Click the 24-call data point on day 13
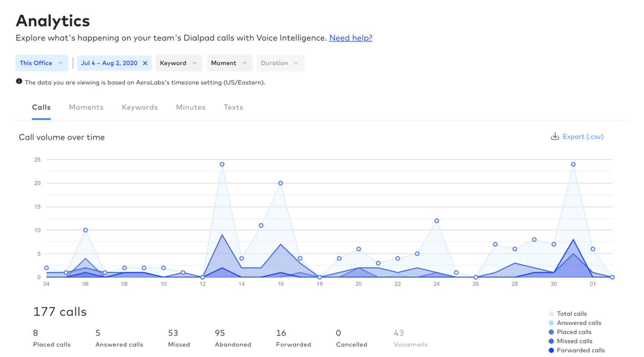The image size is (644, 357). point(222,164)
